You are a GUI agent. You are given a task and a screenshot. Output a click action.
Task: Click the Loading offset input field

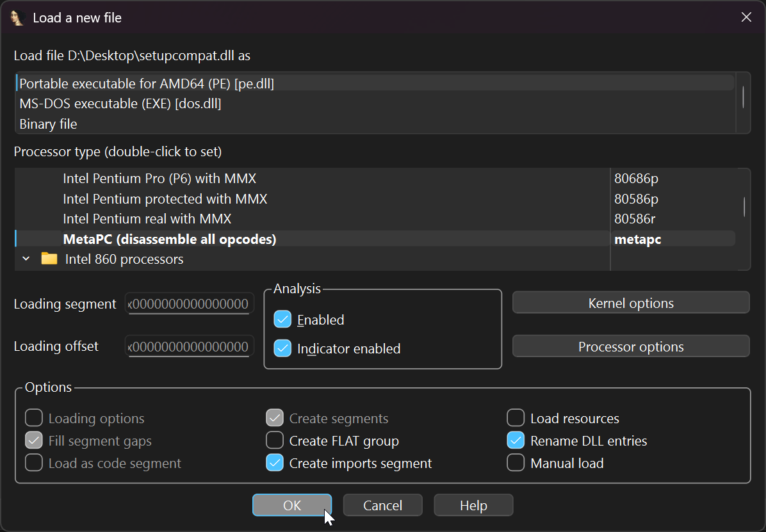pos(188,346)
